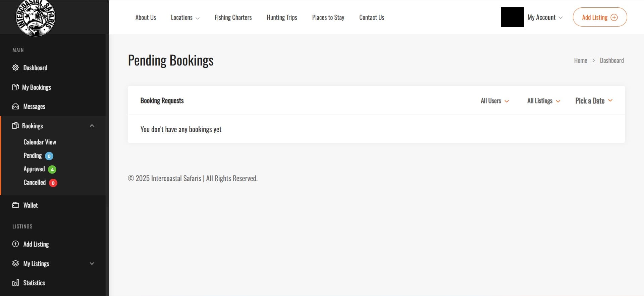This screenshot has height=296, width=644.
Task: Click the My Listings layers icon
Action: 15,263
